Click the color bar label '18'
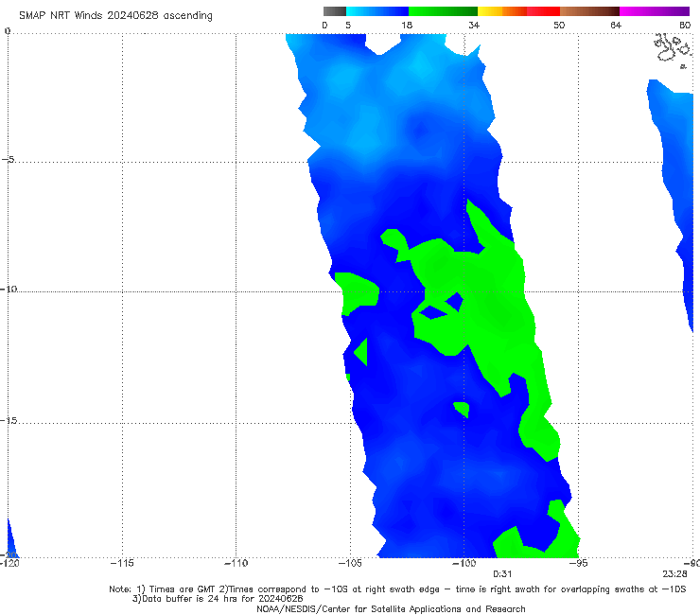Viewport: 700px width, 615px height. click(407, 25)
